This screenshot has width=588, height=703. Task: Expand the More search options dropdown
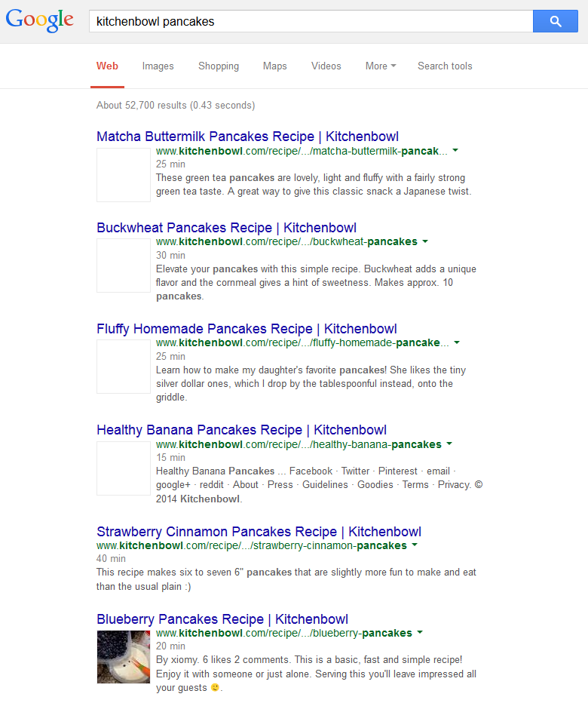point(380,66)
